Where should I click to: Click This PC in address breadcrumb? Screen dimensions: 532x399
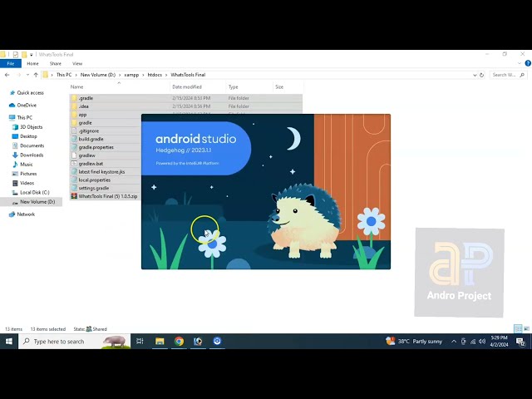pos(64,75)
